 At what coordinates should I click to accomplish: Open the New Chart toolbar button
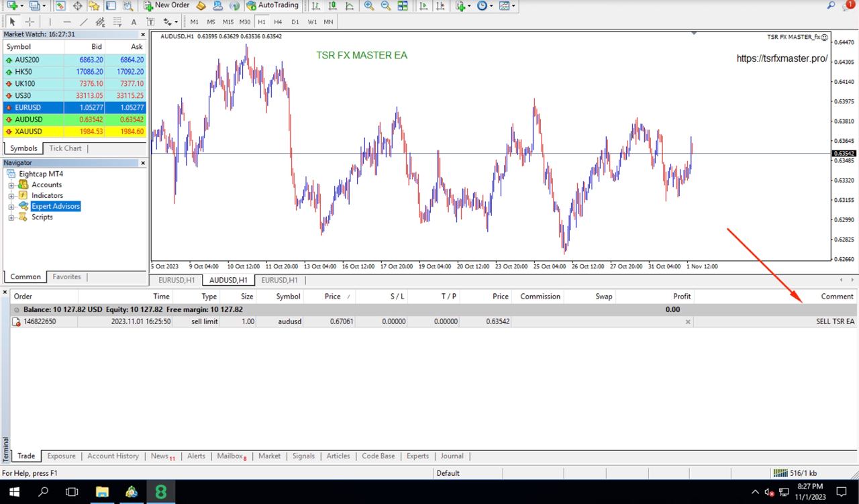click(13, 5)
